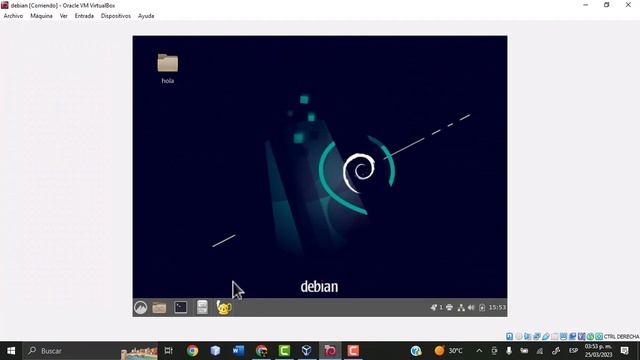Image resolution: width=640 pixels, height=360 pixels.
Task: Click the file cabinet icon in Debian panel
Action: click(202, 307)
